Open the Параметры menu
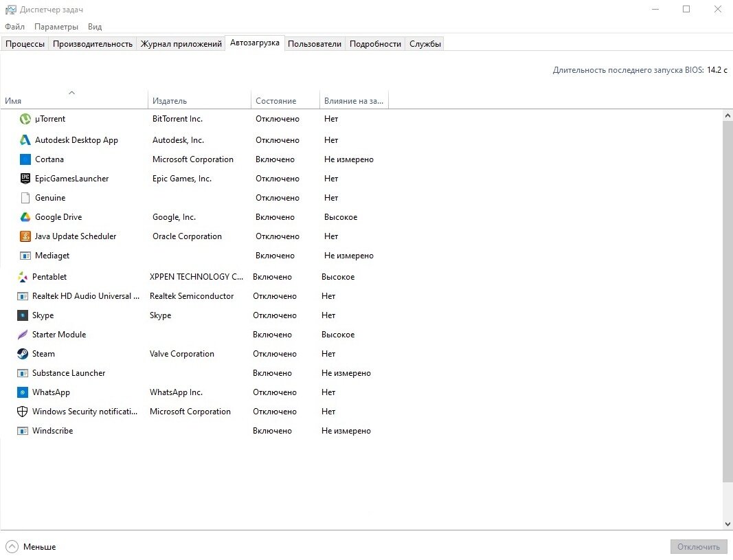The width and height of the screenshot is (733, 560). tap(56, 27)
